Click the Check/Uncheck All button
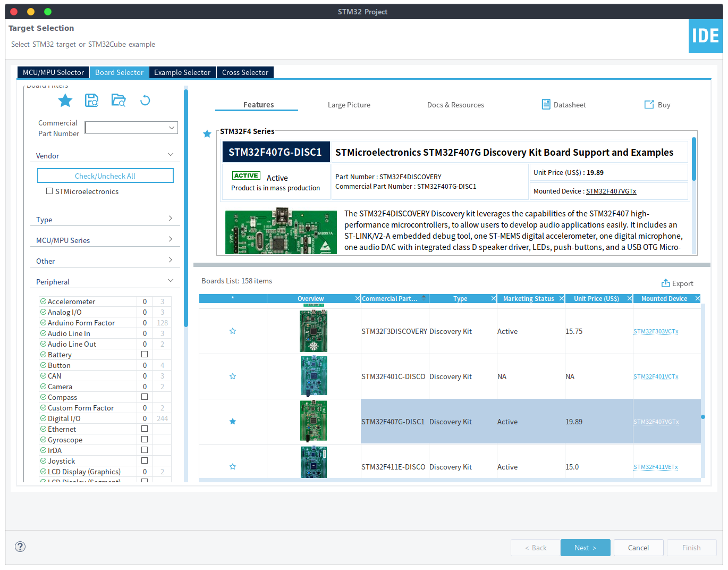Image resolution: width=728 pixels, height=570 pixels. tap(105, 175)
